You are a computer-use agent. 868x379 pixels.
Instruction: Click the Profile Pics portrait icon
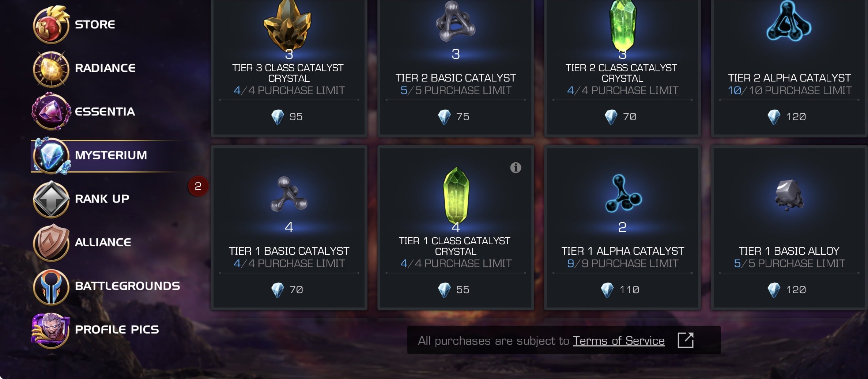tap(50, 330)
